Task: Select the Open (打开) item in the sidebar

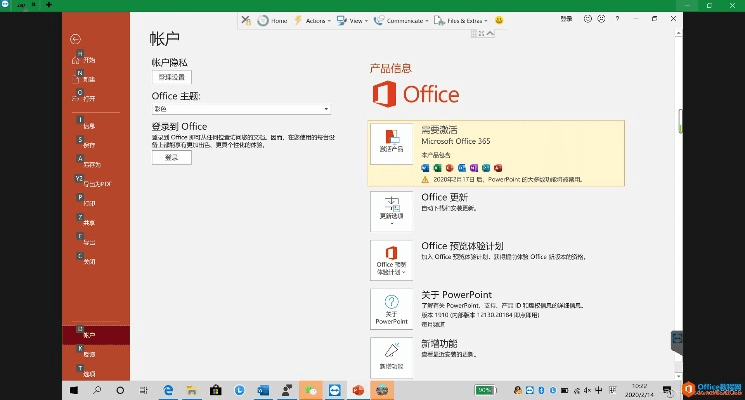Action: pos(89,99)
